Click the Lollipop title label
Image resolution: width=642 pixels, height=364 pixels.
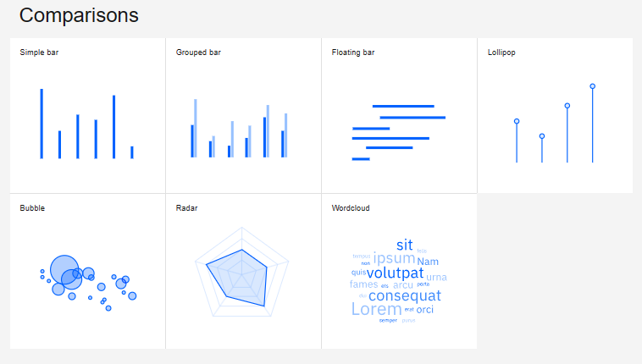tap(501, 52)
